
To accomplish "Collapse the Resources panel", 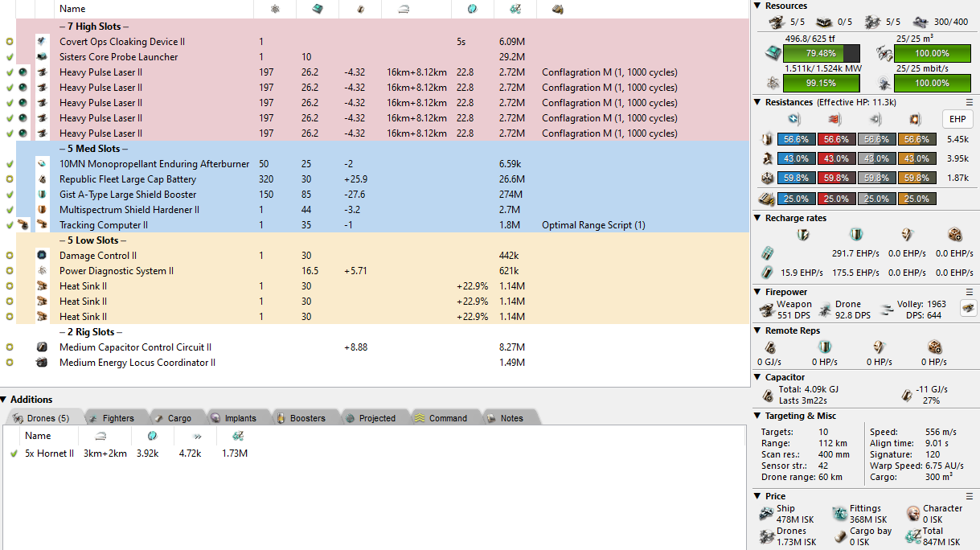I will (x=758, y=6).
